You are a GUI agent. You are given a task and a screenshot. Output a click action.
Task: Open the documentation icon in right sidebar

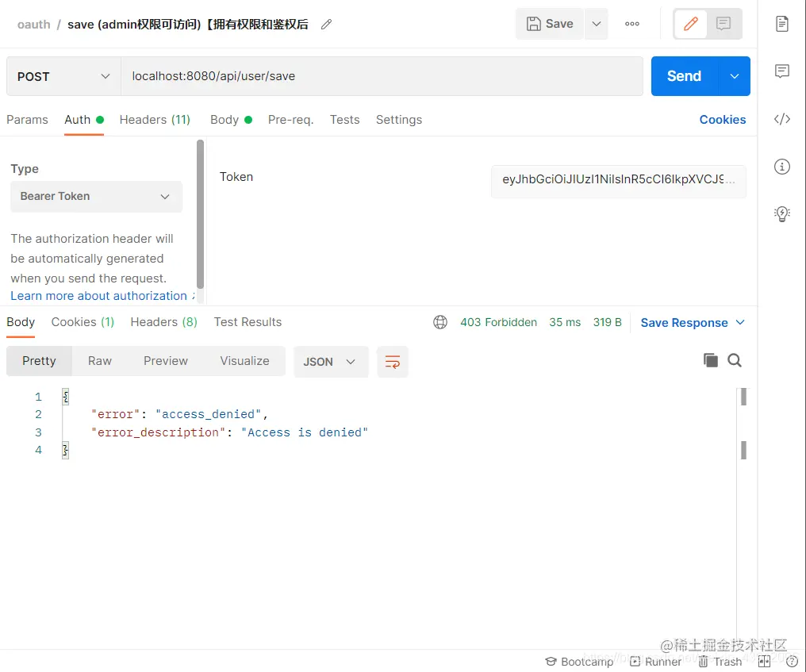(x=782, y=24)
